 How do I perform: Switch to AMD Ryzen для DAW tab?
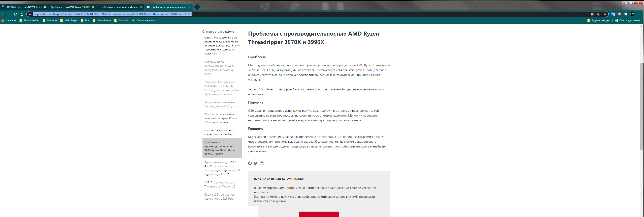pyautogui.click(x=24, y=7)
